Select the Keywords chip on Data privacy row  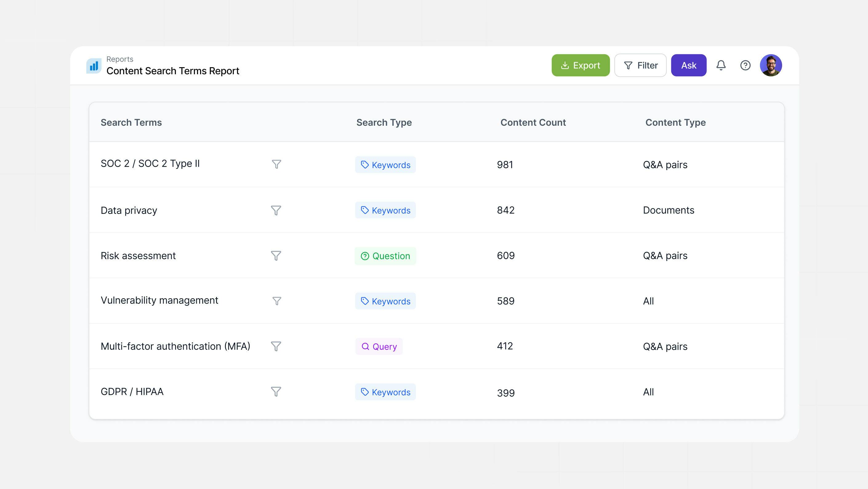(385, 210)
